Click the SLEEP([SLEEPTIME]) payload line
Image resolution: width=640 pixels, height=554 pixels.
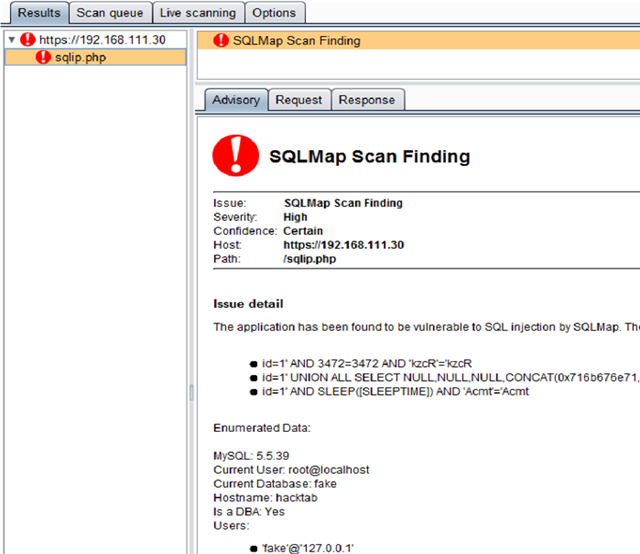(395, 391)
